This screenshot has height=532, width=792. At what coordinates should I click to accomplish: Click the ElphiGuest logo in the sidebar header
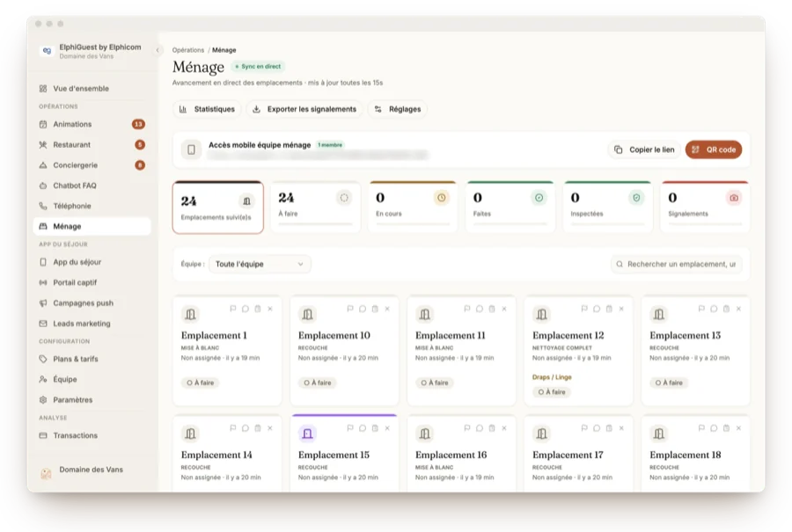tap(47, 51)
